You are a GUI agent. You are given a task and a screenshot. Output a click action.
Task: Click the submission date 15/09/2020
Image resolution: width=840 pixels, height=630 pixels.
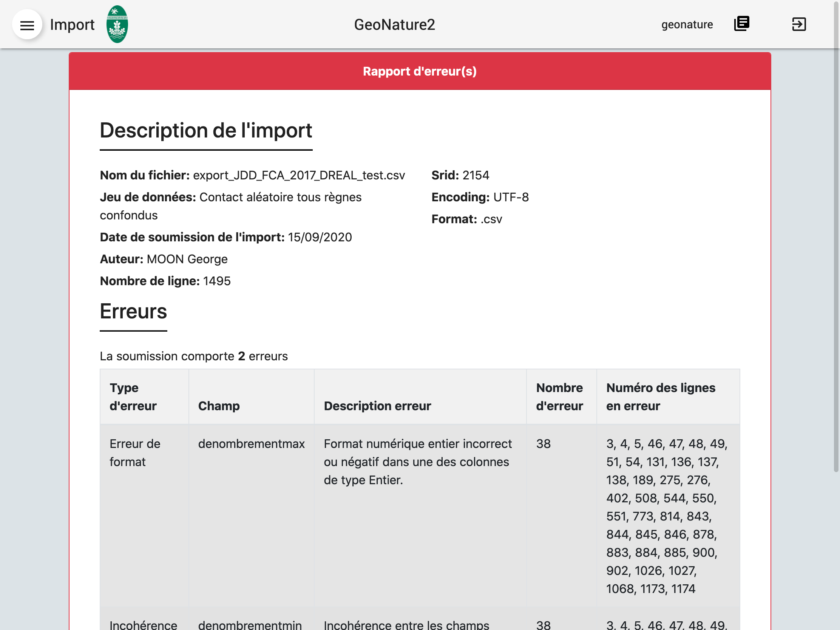(320, 237)
